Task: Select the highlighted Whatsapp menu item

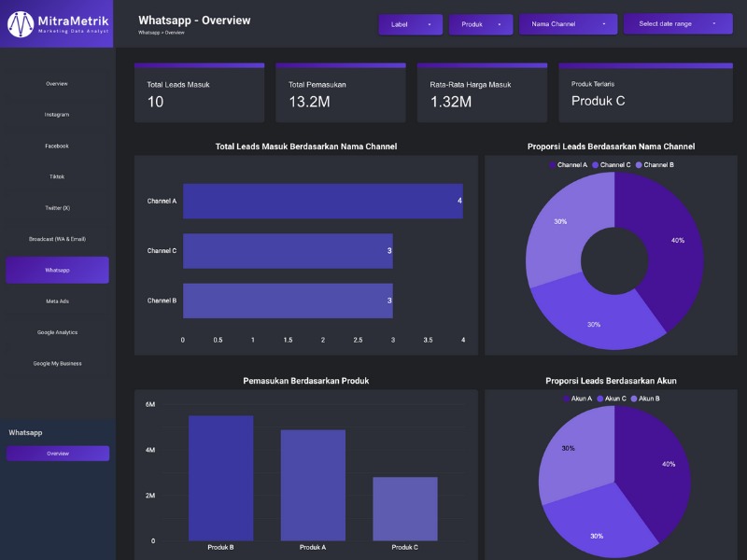Action: [57, 270]
